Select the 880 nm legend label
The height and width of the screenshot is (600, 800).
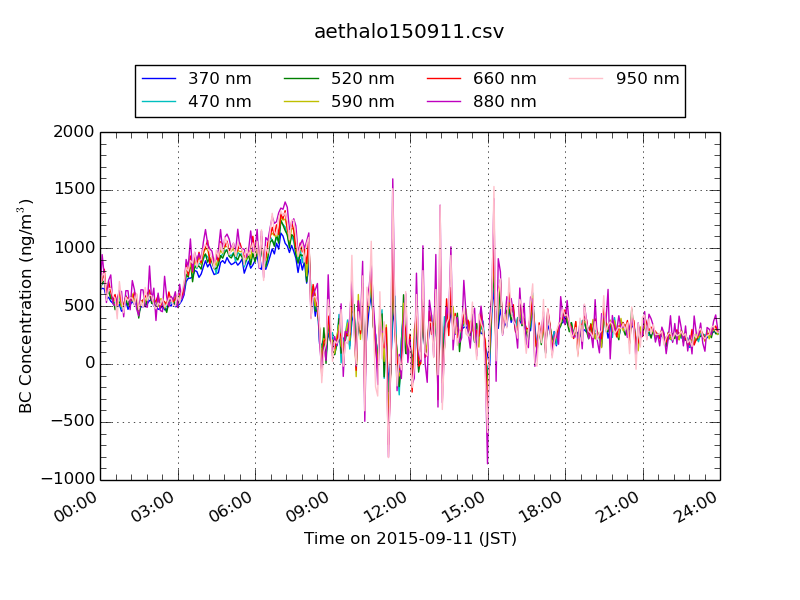coord(505,102)
